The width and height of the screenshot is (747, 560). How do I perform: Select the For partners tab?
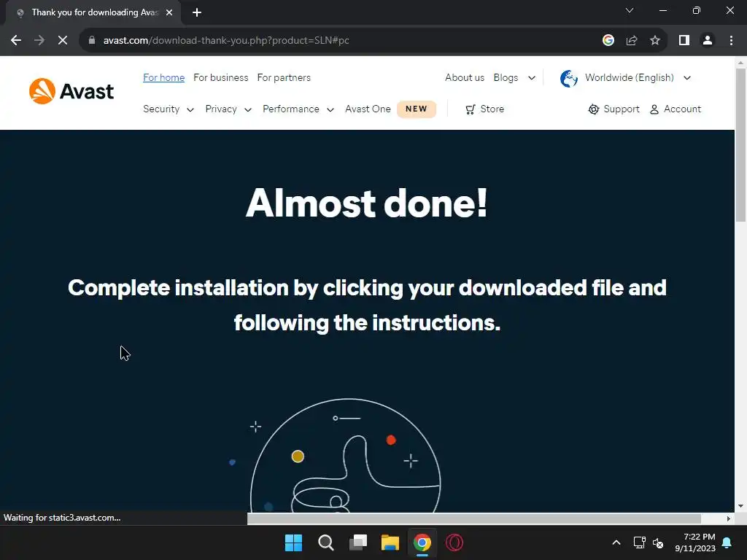284,77
